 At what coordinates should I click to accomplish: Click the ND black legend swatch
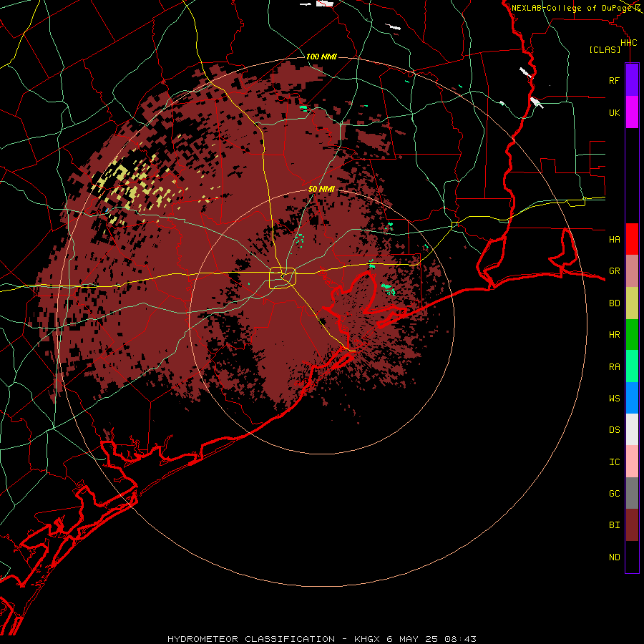pos(632,557)
